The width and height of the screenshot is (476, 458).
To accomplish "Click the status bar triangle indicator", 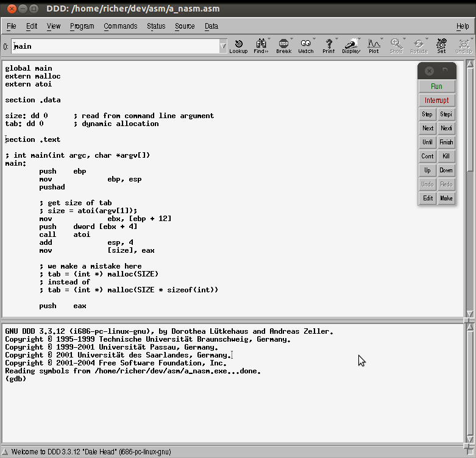I will (5, 452).
